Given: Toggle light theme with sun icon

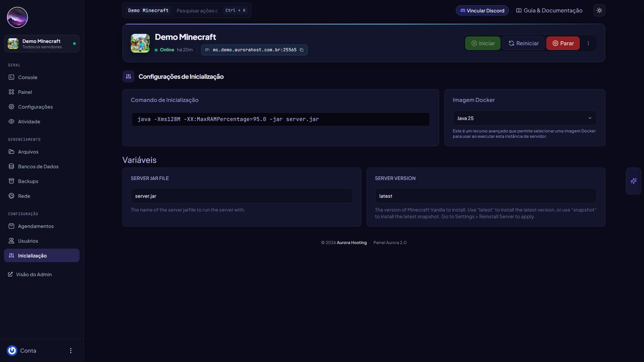Looking at the screenshot, I should (x=599, y=11).
